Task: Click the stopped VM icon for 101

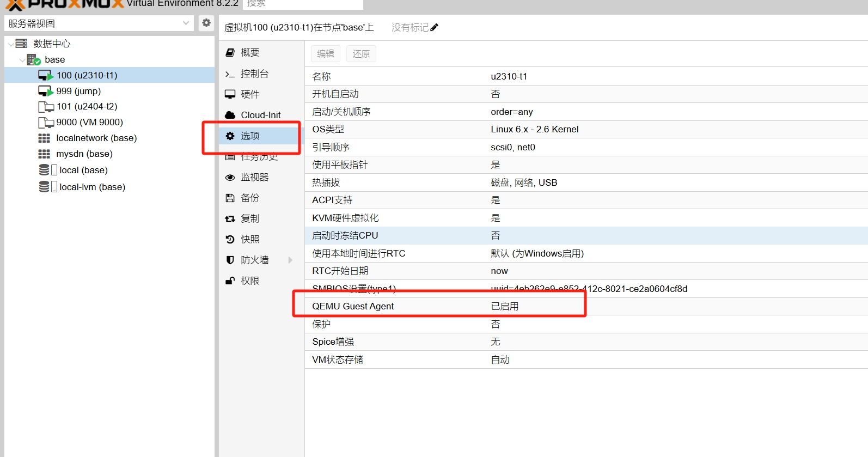Action: pyautogui.click(x=46, y=107)
